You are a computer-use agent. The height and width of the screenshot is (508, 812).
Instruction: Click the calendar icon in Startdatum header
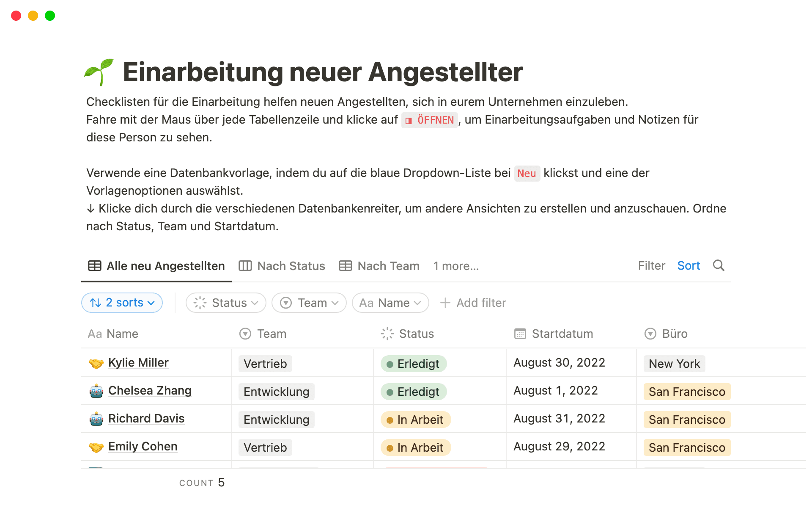point(519,334)
